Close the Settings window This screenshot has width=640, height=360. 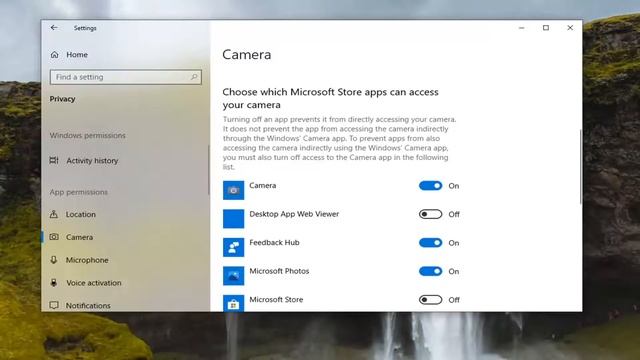(x=570, y=28)
